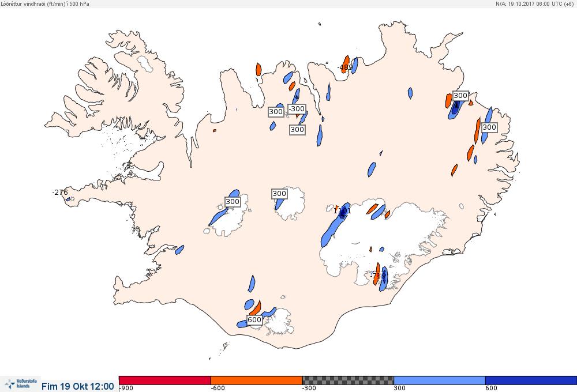Click the '-900' legend scale value
This screenshot has width=577, height=392.
126,389
